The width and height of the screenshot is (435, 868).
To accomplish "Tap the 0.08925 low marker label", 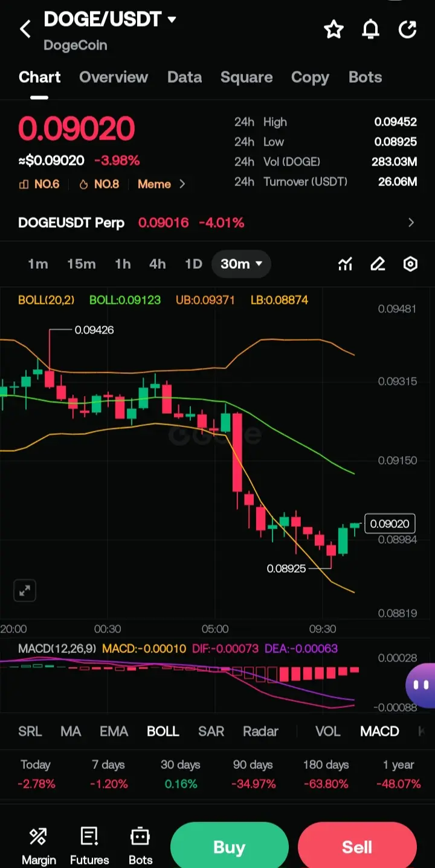I will coord(286,568).
